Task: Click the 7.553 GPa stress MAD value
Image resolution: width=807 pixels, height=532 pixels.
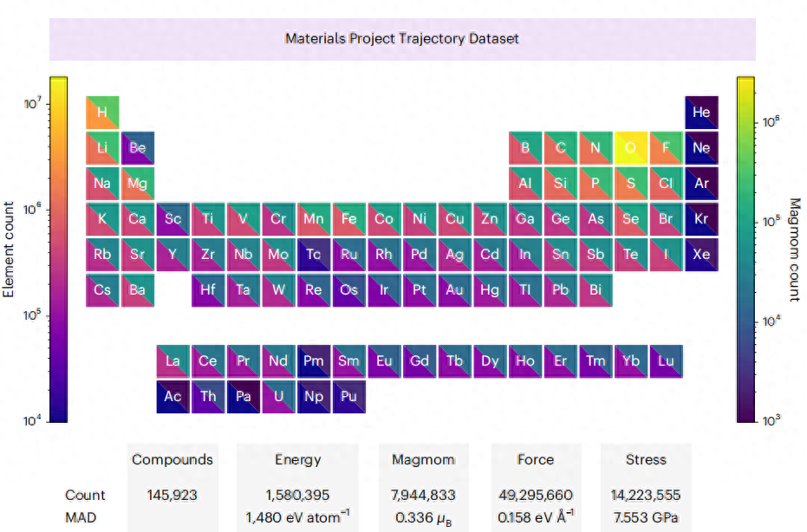Action: click(x=646, y=517)
